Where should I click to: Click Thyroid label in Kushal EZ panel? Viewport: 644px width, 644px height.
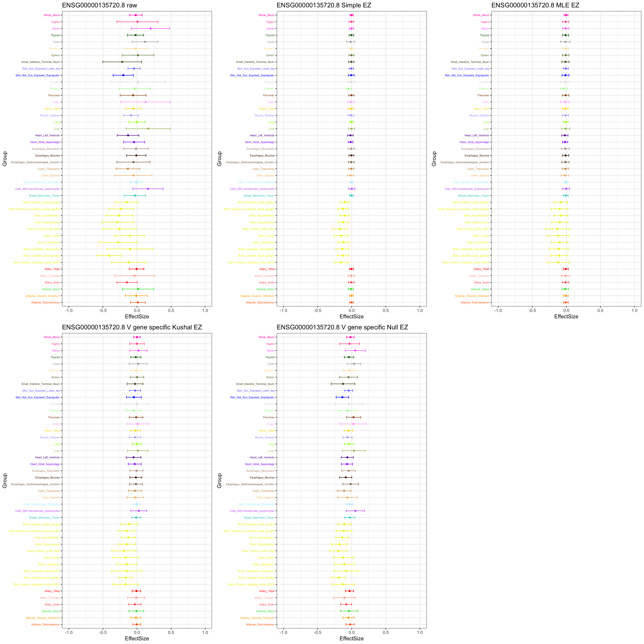pos(55,357)
